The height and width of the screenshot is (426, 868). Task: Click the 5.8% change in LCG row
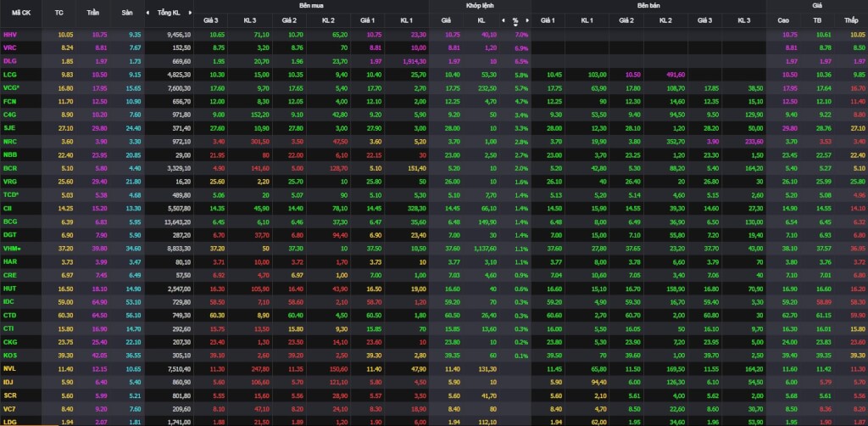click(521, 74)
